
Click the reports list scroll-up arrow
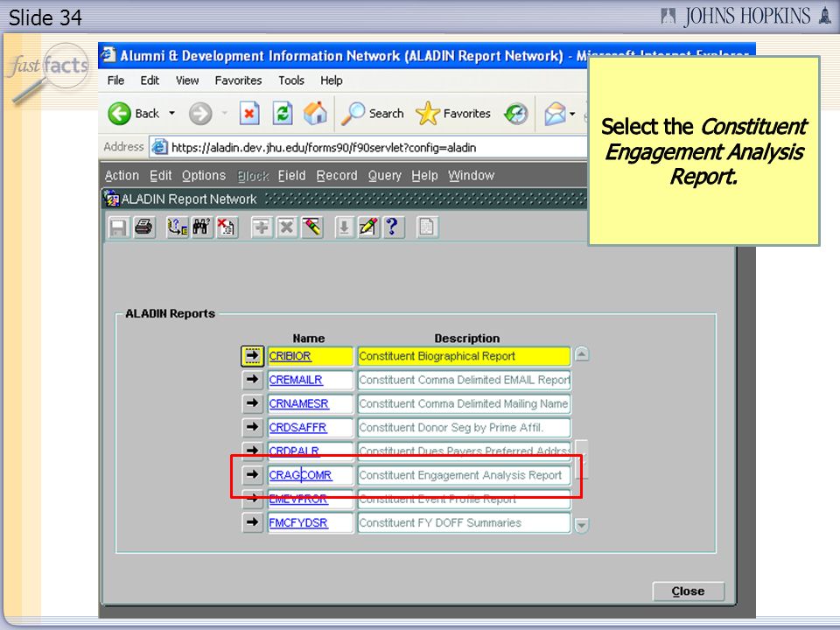[582, 354]
